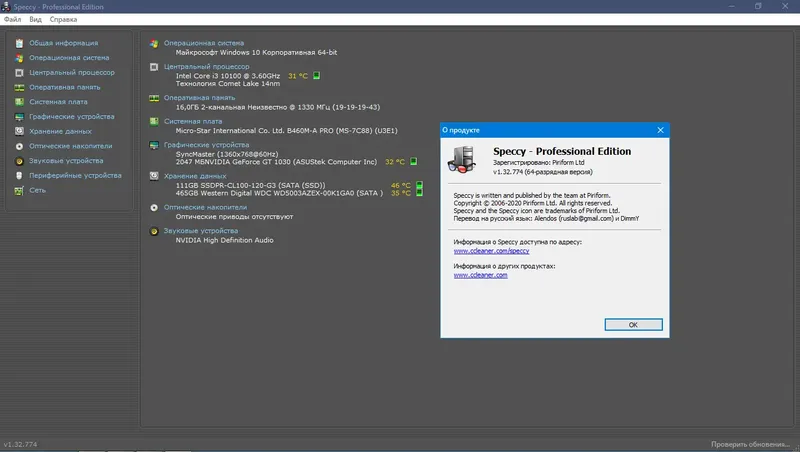
Task: Click the SyncMaster (1360x768@60Hz) line
Action: pyautogui.click(x=227, y=154)
